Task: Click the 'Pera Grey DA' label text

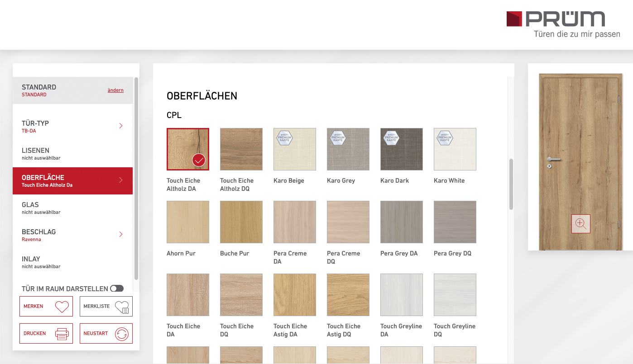Action: pos(399,253)
